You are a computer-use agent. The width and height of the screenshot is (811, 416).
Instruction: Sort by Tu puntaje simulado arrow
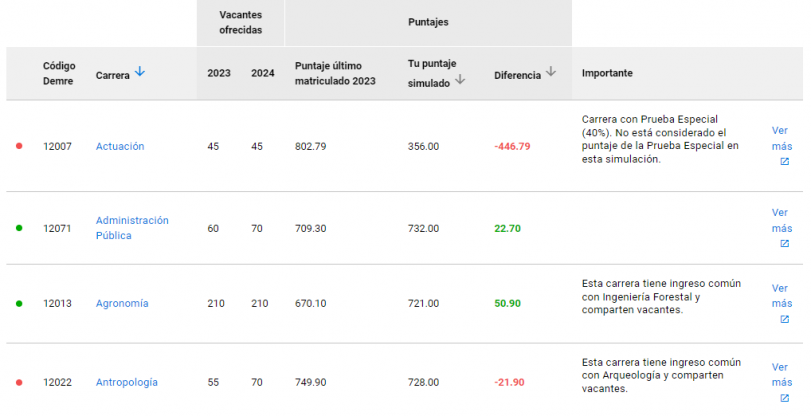tap(460, 81)
